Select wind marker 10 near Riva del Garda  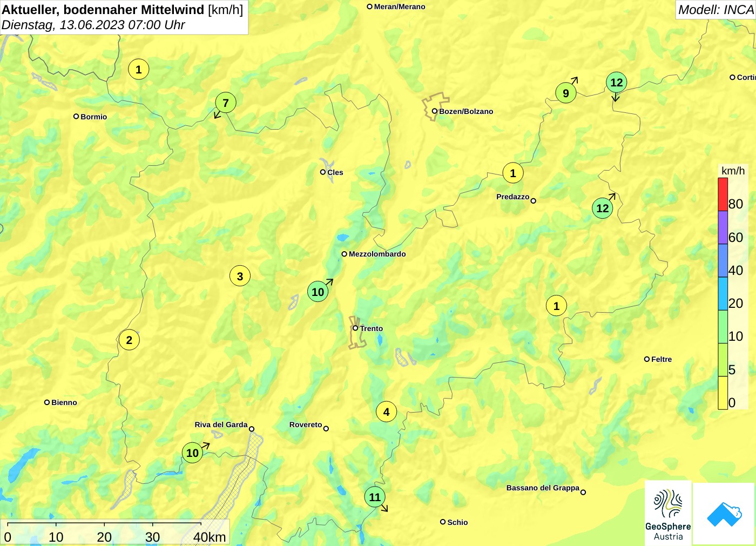[x=193, y=453]
